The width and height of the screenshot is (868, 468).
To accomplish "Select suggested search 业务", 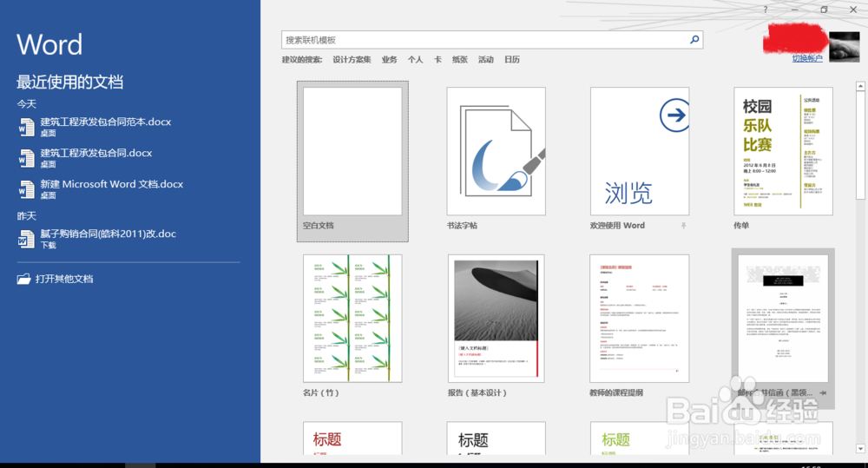I will (x=389, y=59).
